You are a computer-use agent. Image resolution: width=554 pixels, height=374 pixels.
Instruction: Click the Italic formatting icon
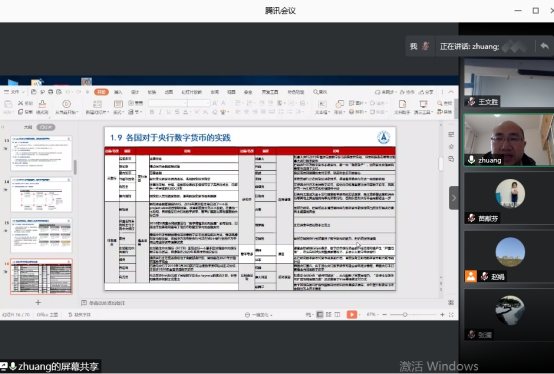point(160,112)
